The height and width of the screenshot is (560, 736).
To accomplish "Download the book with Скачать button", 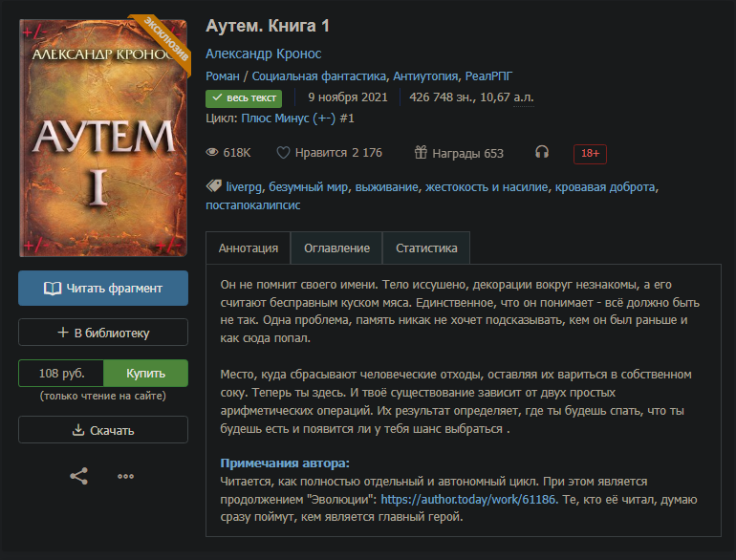I will point(103,430).
